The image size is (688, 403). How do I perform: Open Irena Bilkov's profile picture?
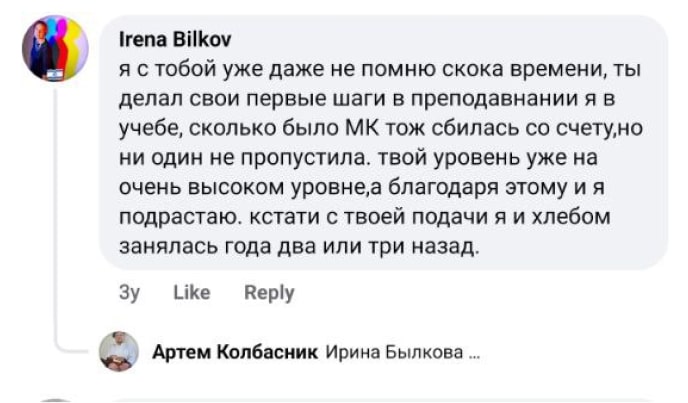tap(55, 48)
